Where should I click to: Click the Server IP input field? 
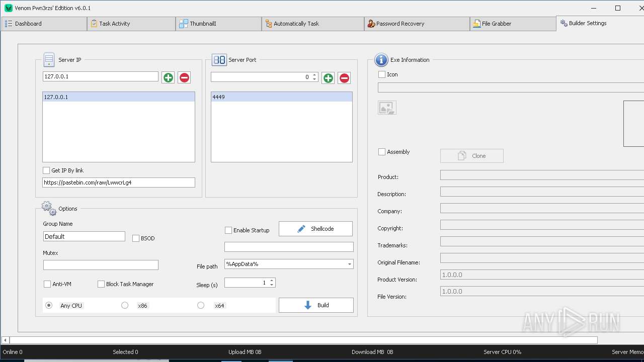coord(101,76)
